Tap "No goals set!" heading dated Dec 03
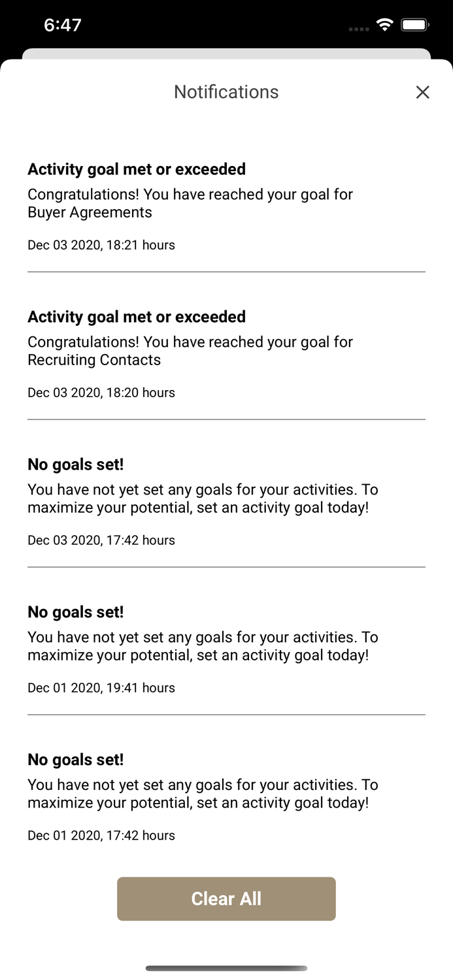The height and width of the screenshot is (980, 453). point(76,465)
